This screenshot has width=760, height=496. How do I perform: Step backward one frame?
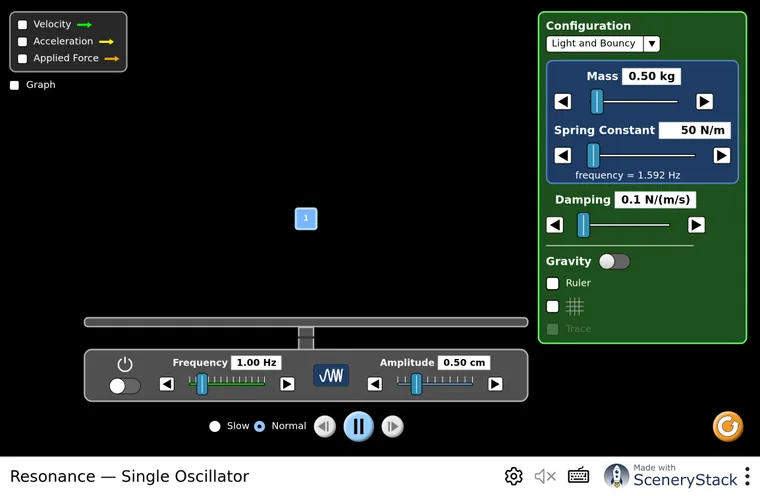pos(325,427)
